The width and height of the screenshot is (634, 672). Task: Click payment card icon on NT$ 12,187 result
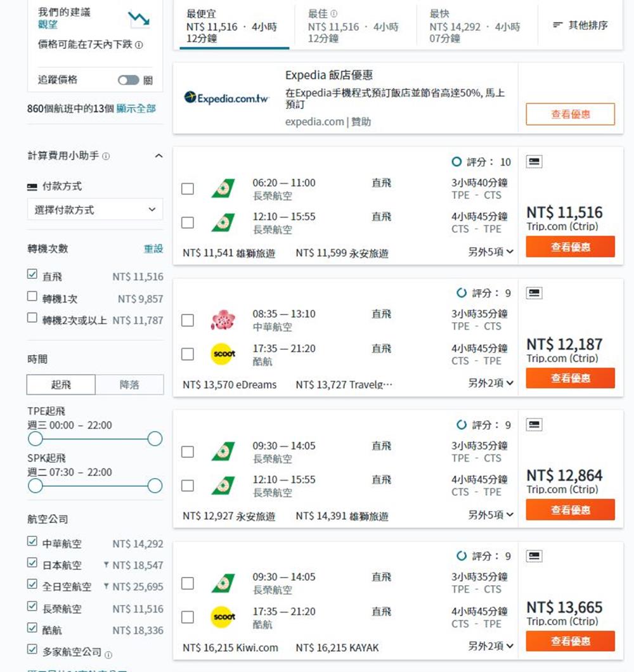(534, 294)
